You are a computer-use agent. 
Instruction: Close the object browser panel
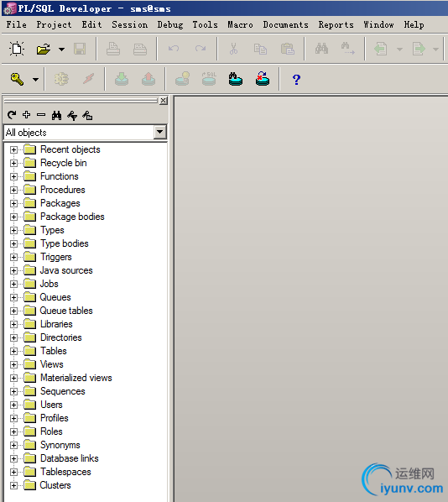pyautogui.click(x=164, y=101)
